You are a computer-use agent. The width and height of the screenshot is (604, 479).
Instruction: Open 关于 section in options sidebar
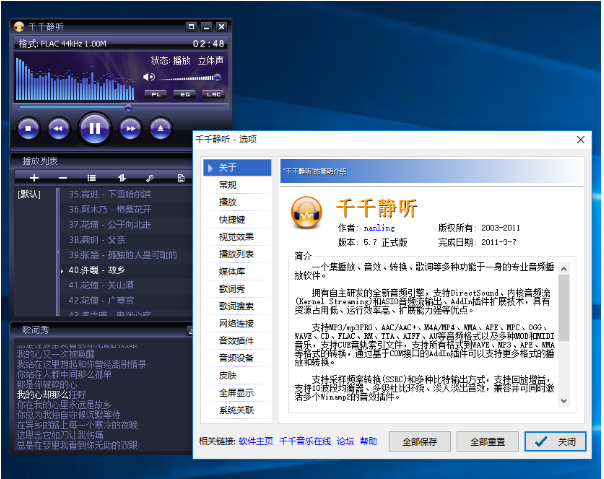tap(237, 168)
